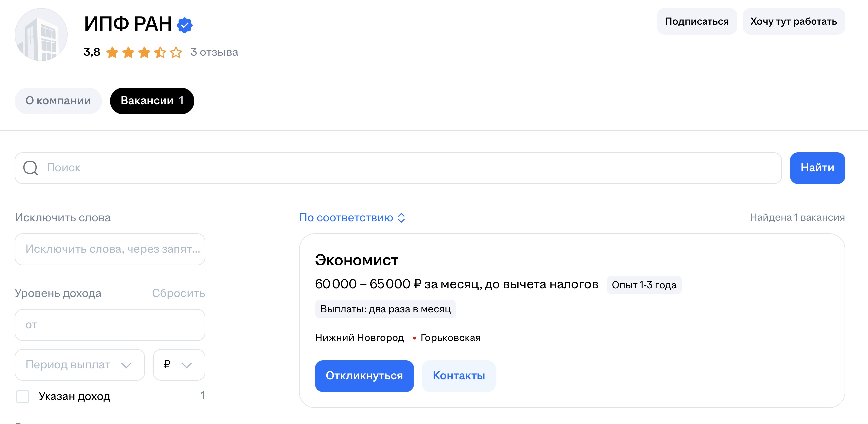Screen dimensions: 868x424
Task: Click the Хочу тут работать button
Action: 793,22
